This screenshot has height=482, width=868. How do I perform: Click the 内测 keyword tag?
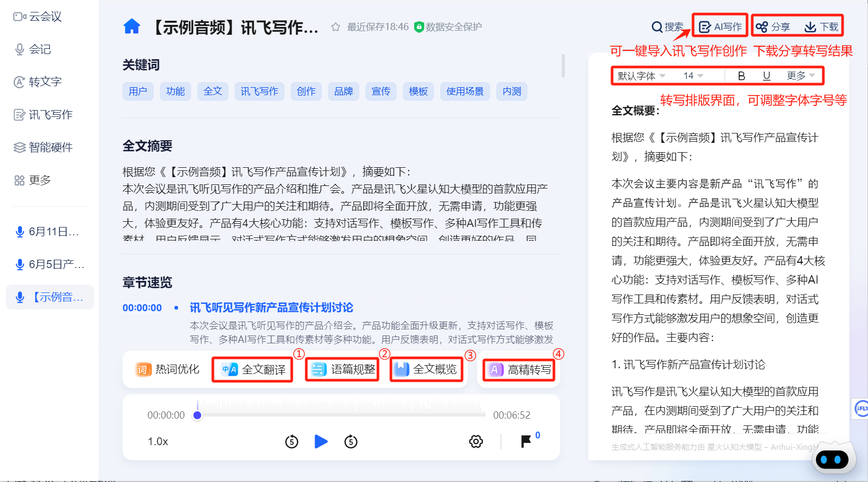click(x=512, y=91)
